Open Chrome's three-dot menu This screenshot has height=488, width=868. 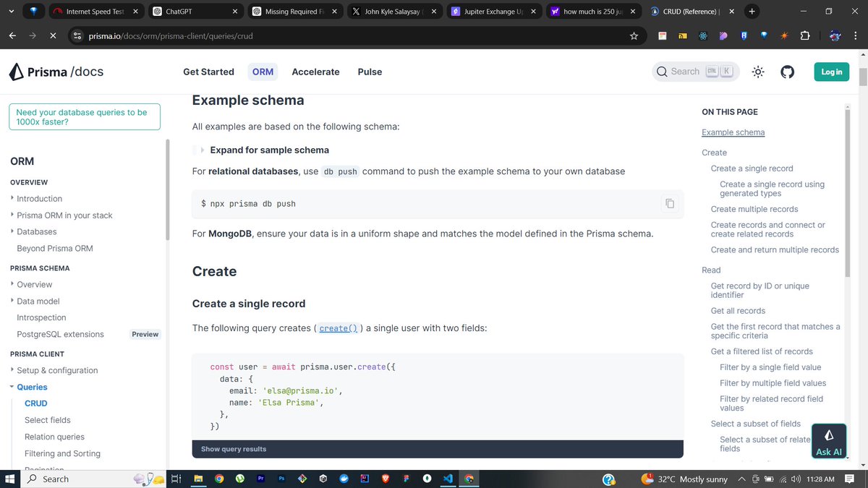click(855, 35)
